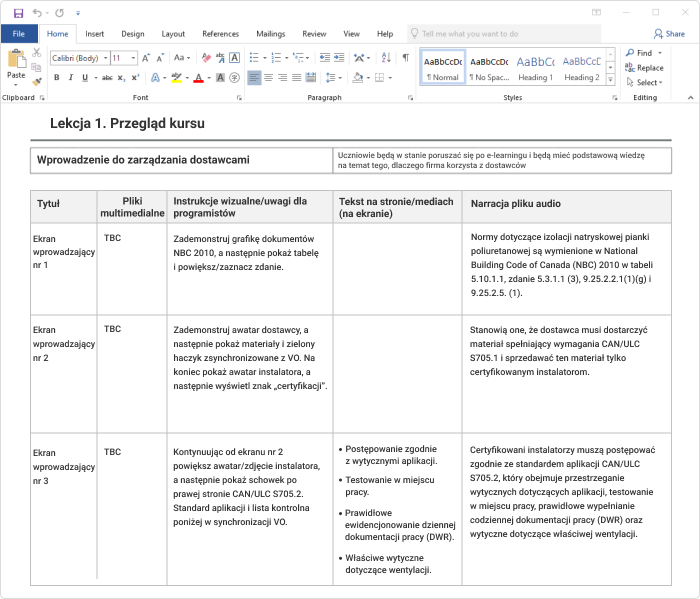Viewport: 700px width, 599px height.
Task: Click the Tell me what you want to do box
Action: 504,34
